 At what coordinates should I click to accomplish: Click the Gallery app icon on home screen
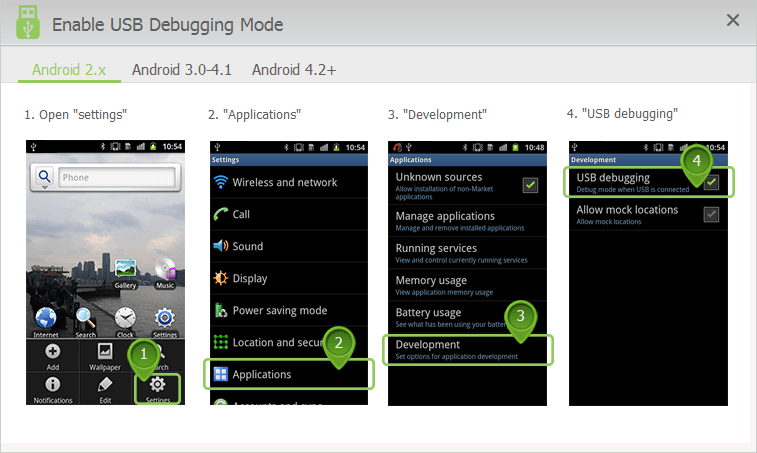point(125,269)
